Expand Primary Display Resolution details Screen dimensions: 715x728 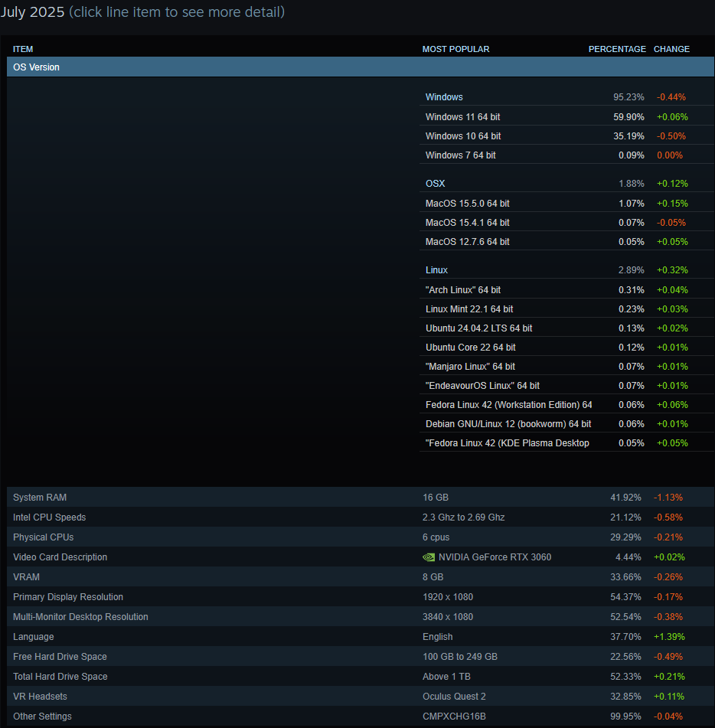361,597
